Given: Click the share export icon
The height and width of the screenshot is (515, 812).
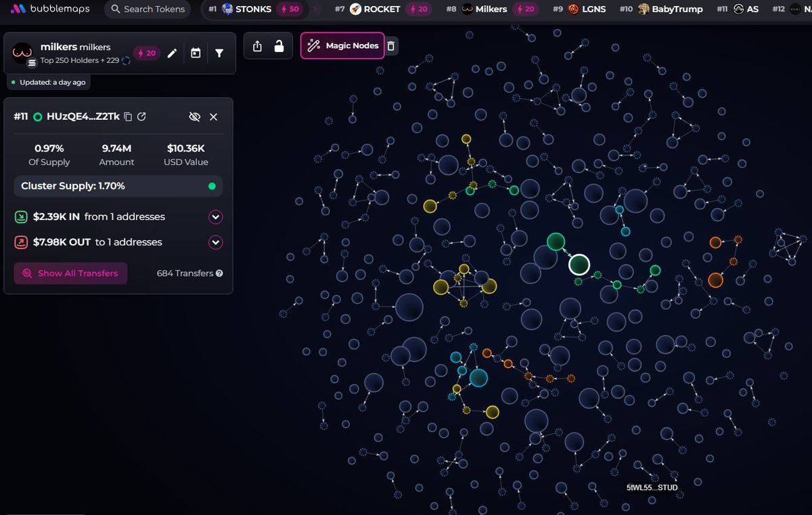Looking at the screenshot, I should (257, 46).
